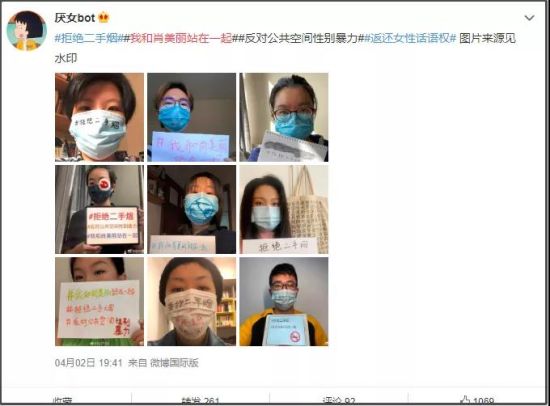Image resolution: width=550 pixels, height=406 pixels.
Task: Click the post timestamp 04月02日 19:41
Action: 88,362
